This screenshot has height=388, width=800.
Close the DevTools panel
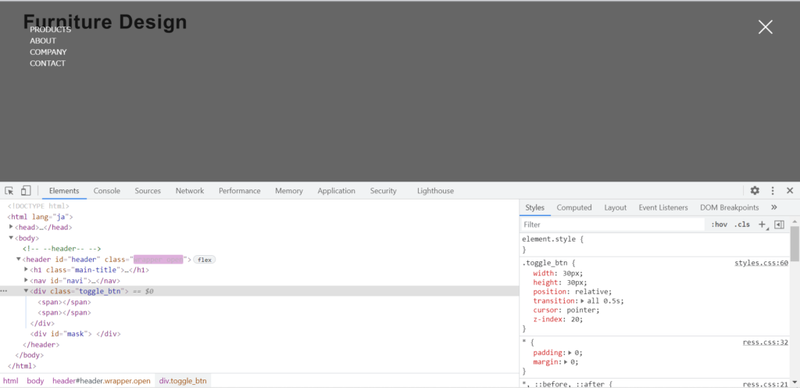pyautogui.click(x=790, y=190)
